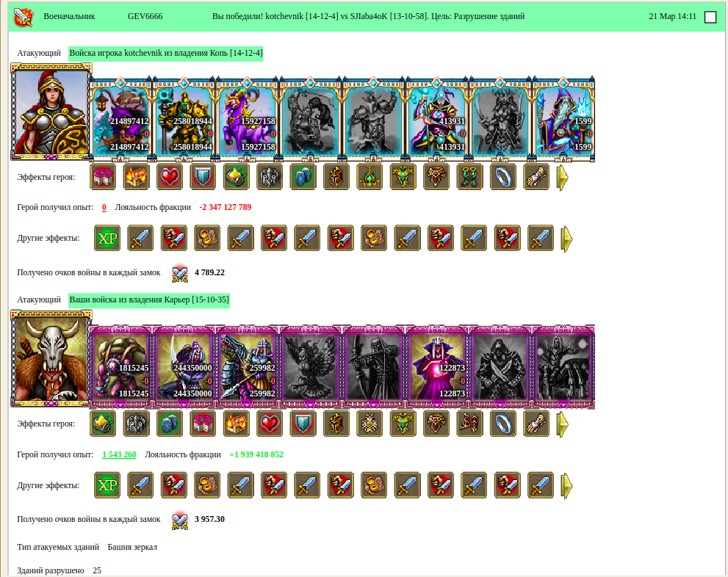728x577 pixels.
Task: Expand other effects arrow above 4 789.22
Action: tap(566, 239)
